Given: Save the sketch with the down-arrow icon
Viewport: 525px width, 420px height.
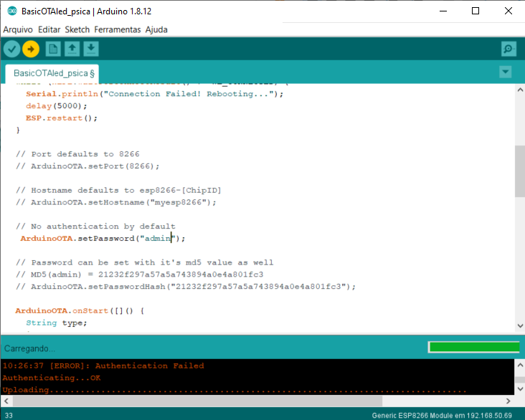Looking at the screenshot, I should (x=91, y=49).
